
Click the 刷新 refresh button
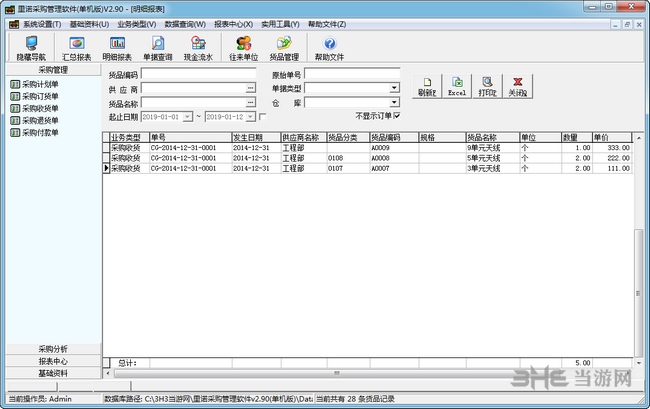click(426, 86)
